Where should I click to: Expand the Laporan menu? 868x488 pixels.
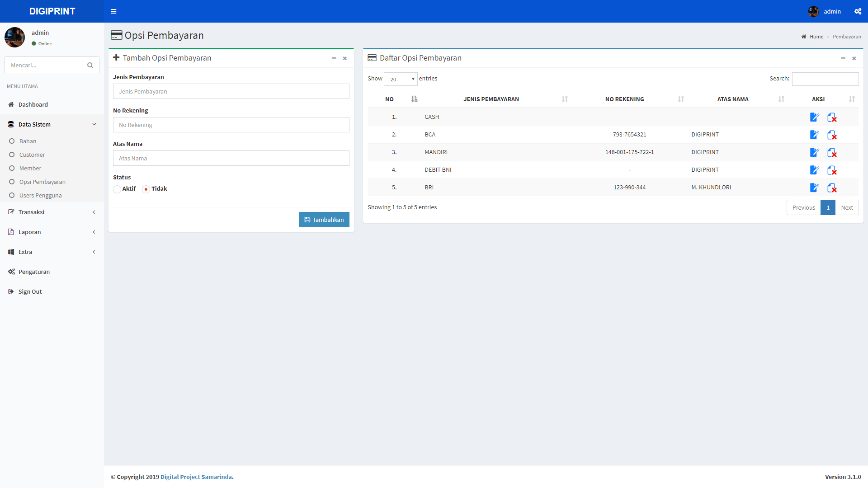[x=52, y=232]
